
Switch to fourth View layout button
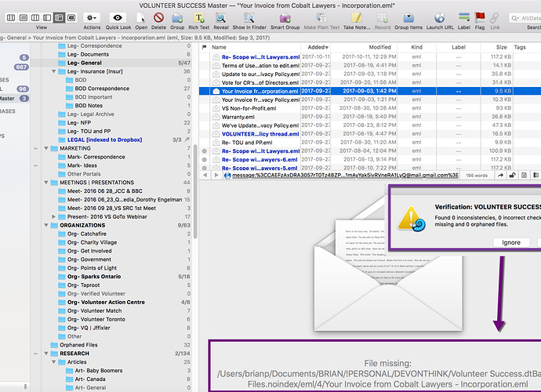[x=47, y=17]
